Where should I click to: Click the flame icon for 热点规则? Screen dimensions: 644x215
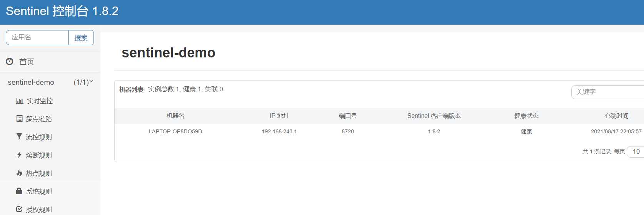click(19, 173)
